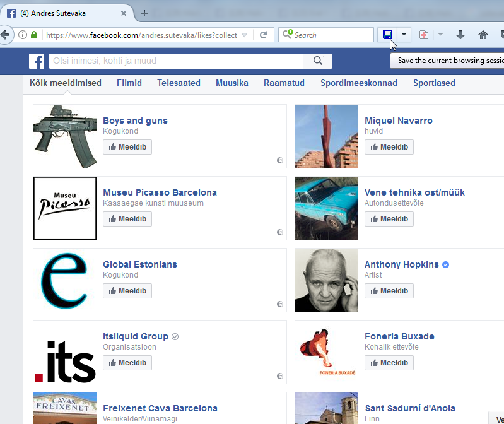The width and height of the screenshot is (504, 424).
Task: Open a new browser tab
Action: pos(144,13)
